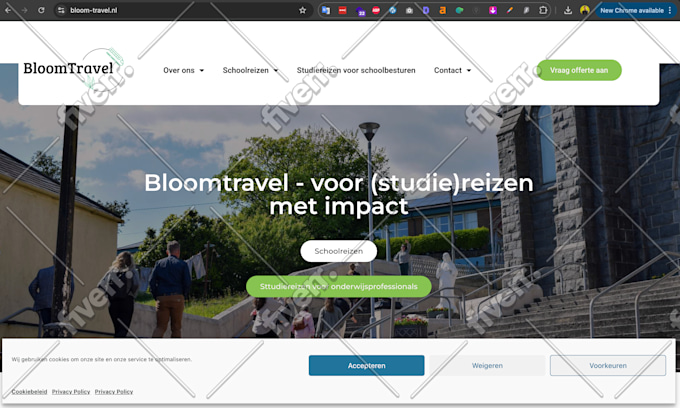Click the cookie notice text 'Wij gebruiken cookies'
Image resolution: width=680 pixels, height=408 pixels.
tap(102, 359)
